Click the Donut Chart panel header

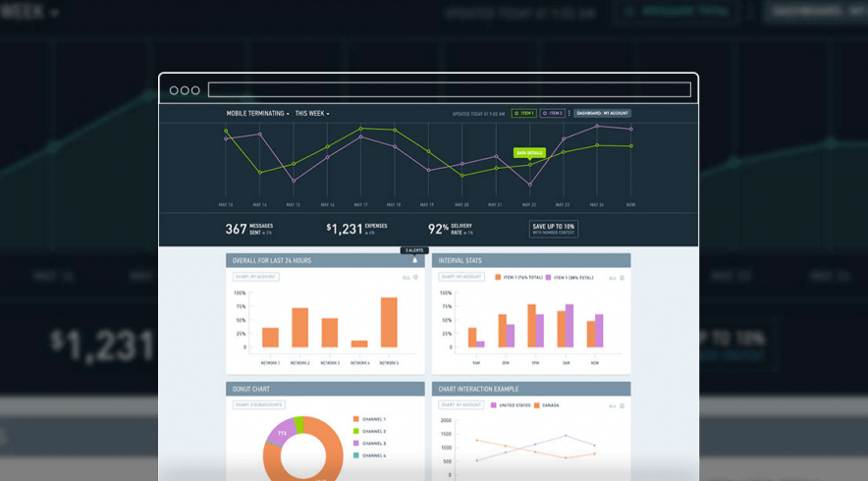click(325, 389)
